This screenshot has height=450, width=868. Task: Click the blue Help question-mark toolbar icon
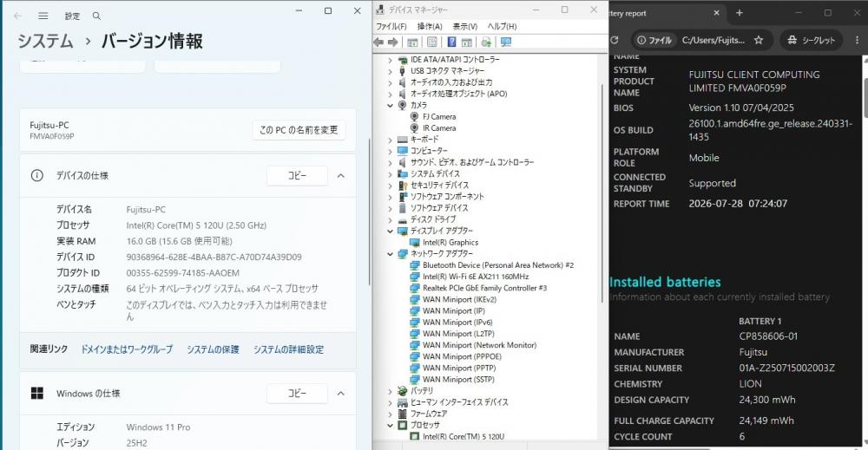451,42
